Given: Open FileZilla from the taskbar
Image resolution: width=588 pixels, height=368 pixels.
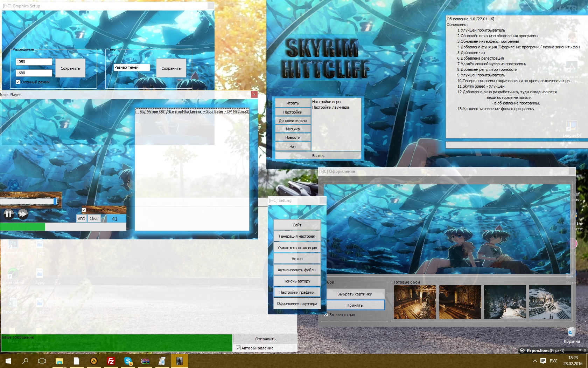Looking at the screenshot, I should 111,361.
